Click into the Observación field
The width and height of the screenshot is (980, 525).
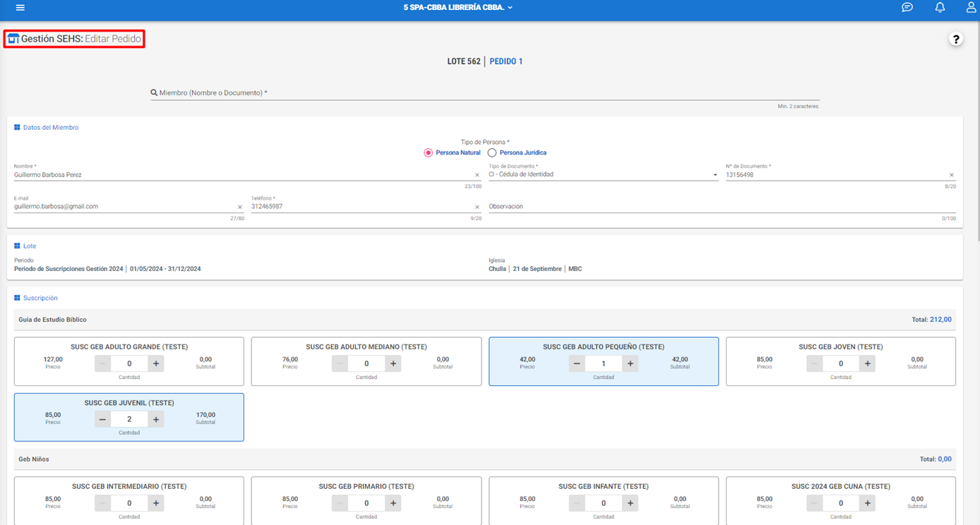point(722,207)
